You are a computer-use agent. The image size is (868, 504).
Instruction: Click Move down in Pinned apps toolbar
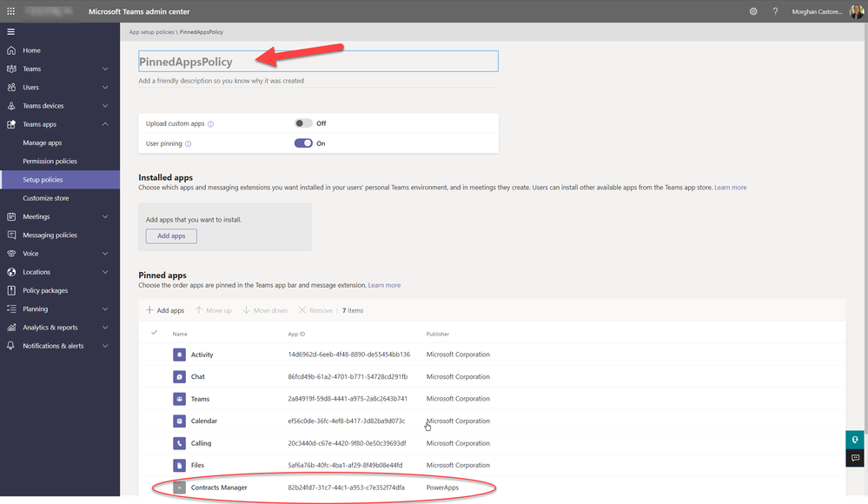265,311
